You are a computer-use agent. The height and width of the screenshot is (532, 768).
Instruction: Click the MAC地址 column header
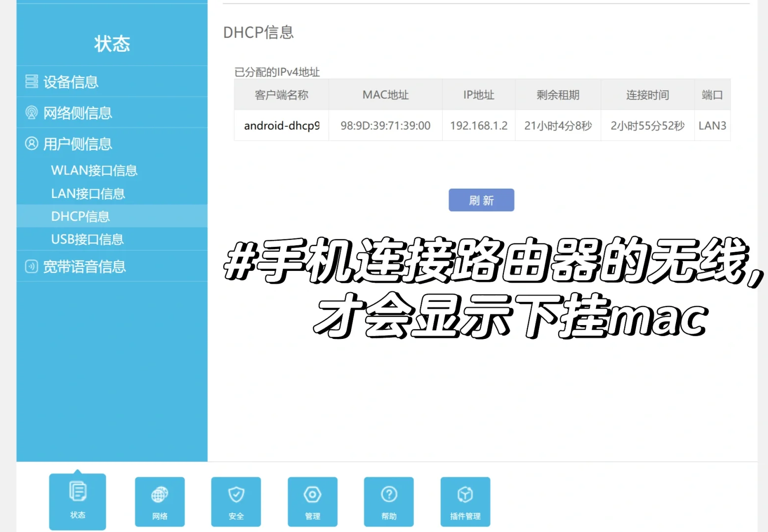pos(385,95)
